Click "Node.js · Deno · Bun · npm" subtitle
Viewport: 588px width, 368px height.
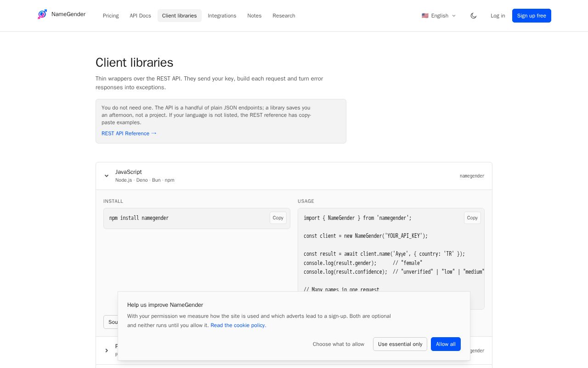[x=145, y=180]
